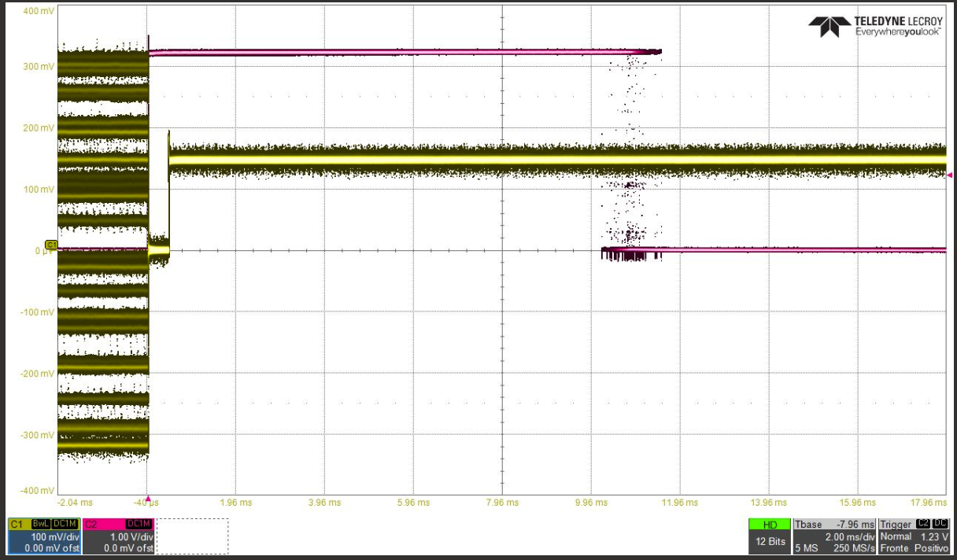
Task: Click the DC1M coupling badge on C2
Action: (x=139, y=524)
